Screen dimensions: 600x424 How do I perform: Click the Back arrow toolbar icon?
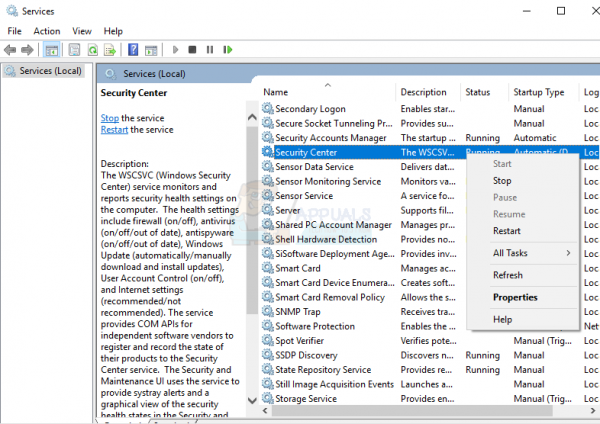[10, 50]
